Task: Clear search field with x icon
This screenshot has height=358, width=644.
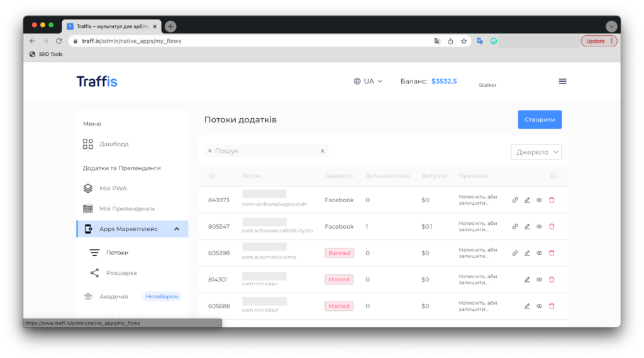Action: (x=322, y=151)
